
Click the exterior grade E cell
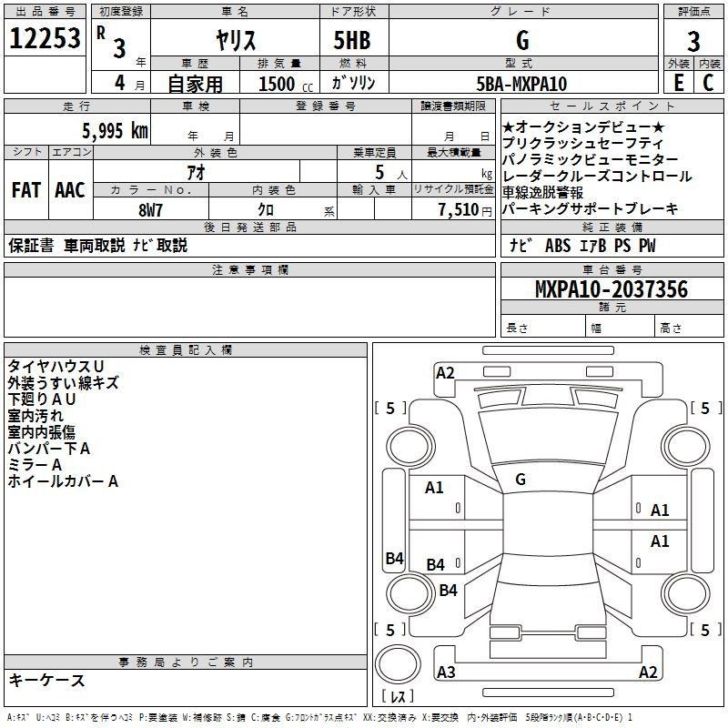(678, 83)
